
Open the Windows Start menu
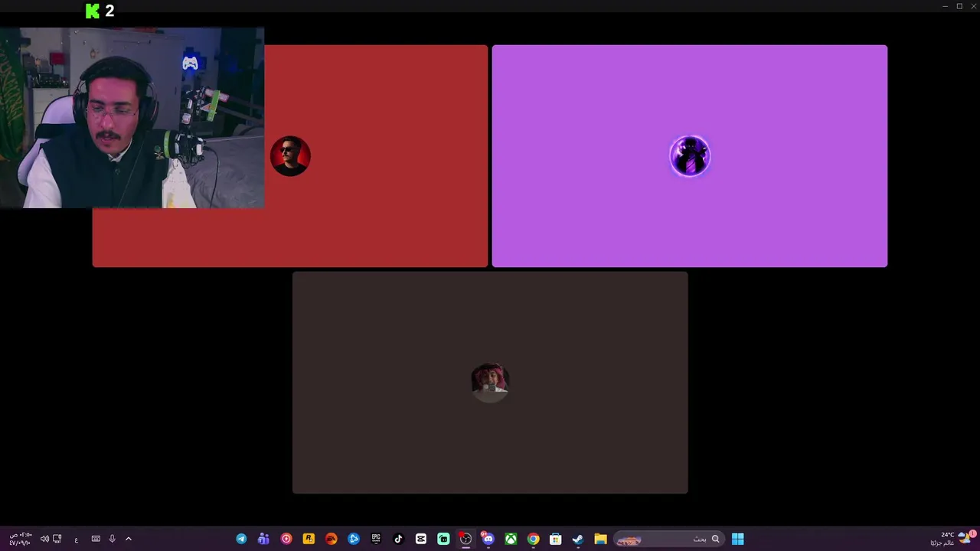point(737,539)
